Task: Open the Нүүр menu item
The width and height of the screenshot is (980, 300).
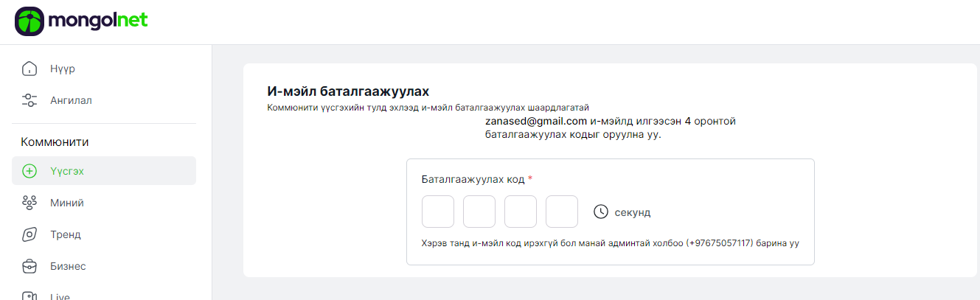Action: pos(63,69)
